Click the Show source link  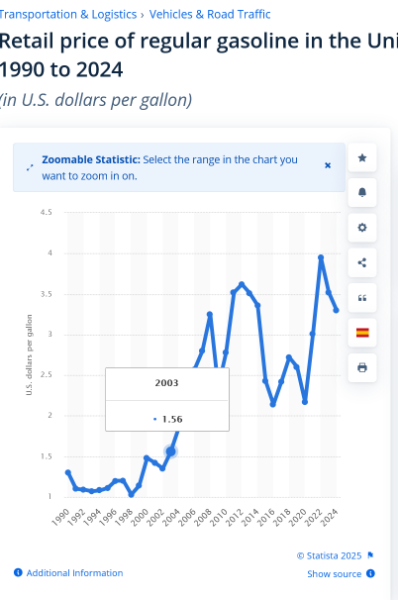334,574
